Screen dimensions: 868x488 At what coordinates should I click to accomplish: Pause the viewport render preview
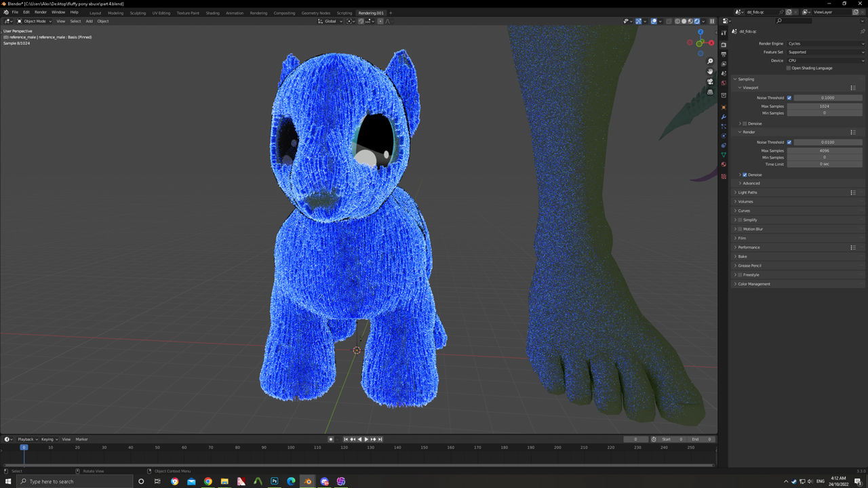(x=711, y=21)
